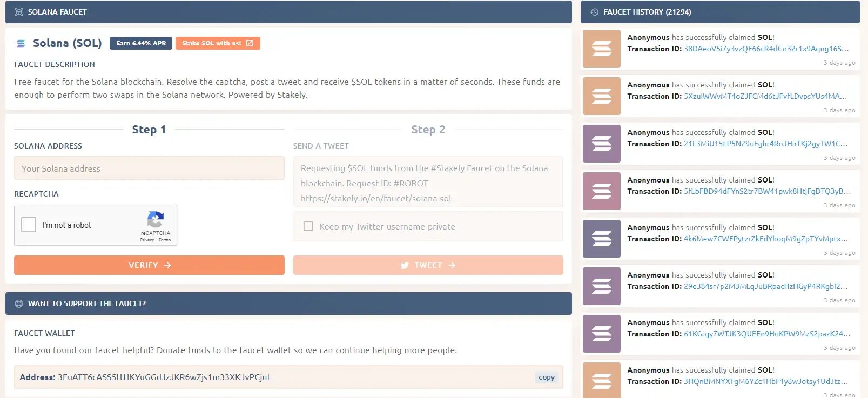
Task: Click the Faucet History clock icon
Action: (x=594, y=12)
